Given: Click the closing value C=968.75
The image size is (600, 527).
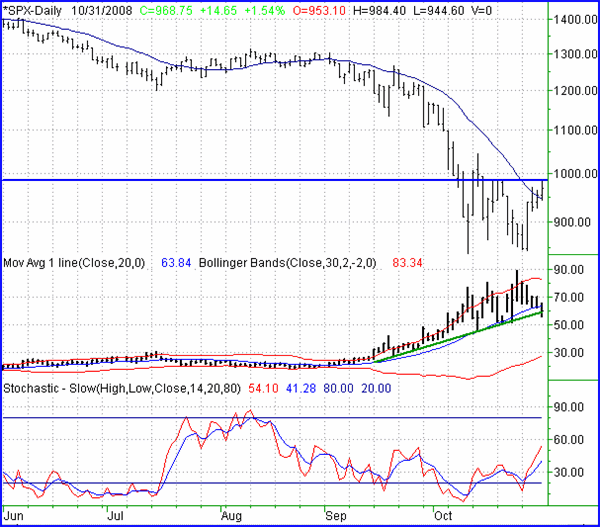Looking at the screenshot, I should [x=166, y=11].
